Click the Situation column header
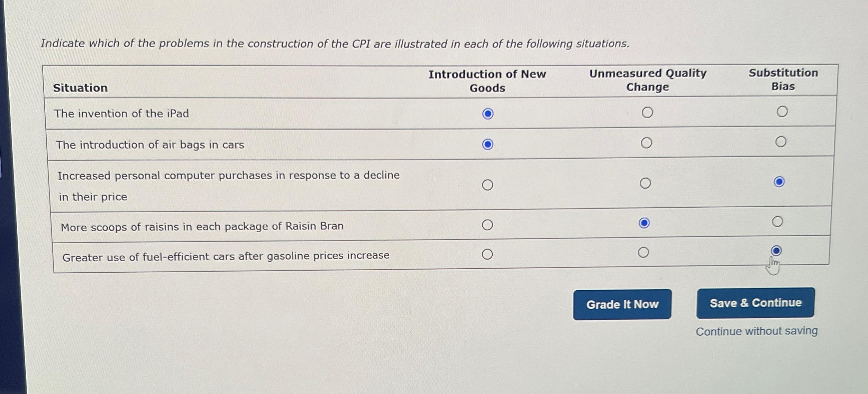The image size is (868, 394). coord(80,88)
